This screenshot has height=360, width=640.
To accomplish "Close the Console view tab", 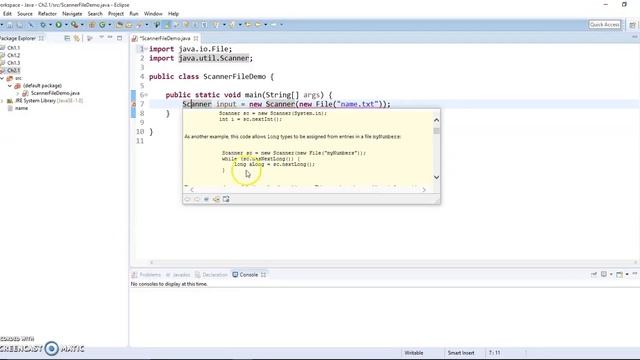I will (x=263, y=275).
